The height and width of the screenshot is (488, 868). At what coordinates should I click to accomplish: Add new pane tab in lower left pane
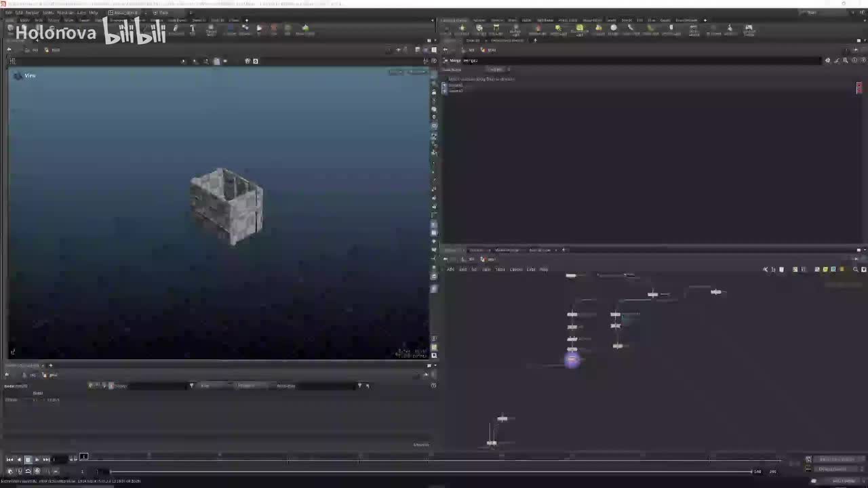tap(50, 365)
